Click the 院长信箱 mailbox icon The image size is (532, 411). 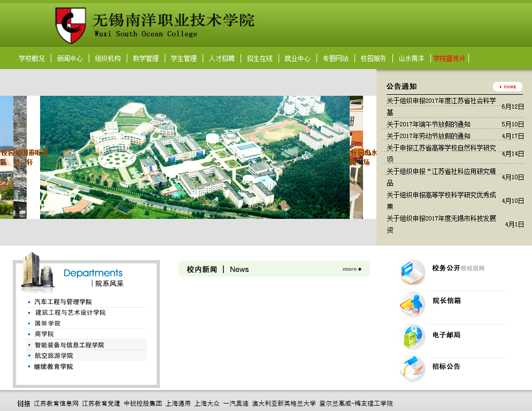[x=413, y=304]
